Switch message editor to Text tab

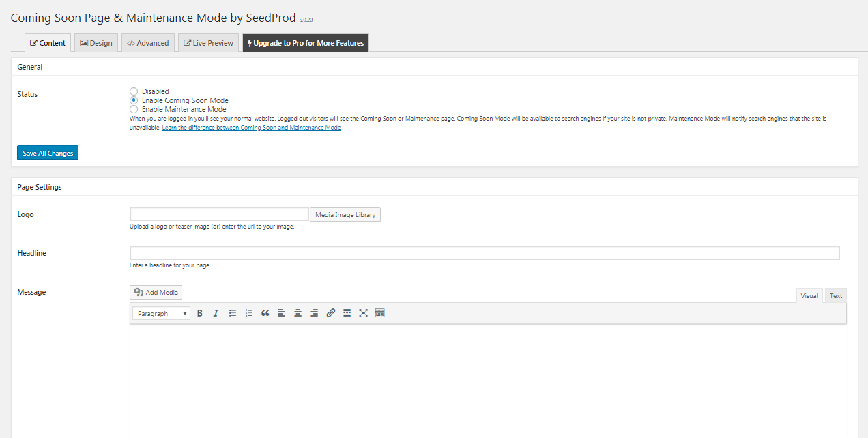pos(836,295)
